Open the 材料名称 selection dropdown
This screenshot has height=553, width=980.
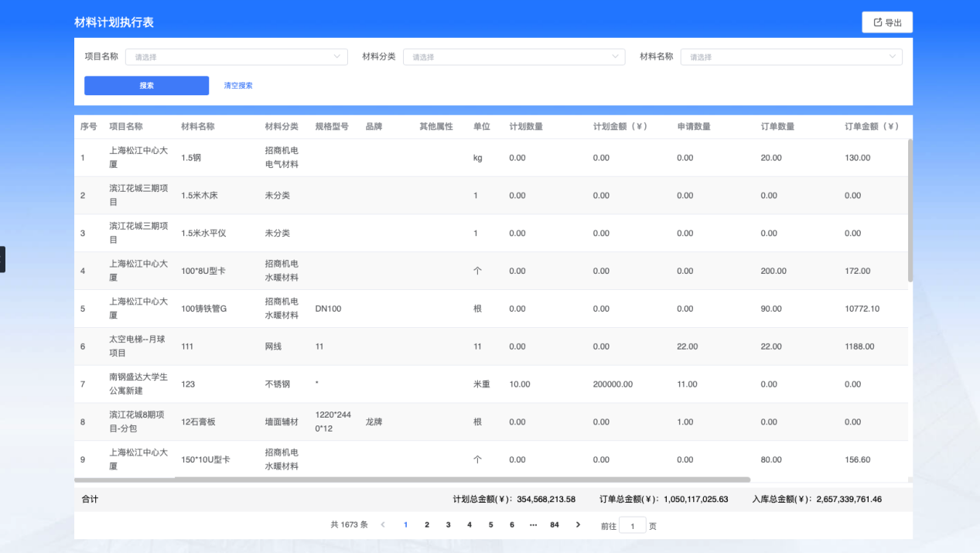[790, 56]
